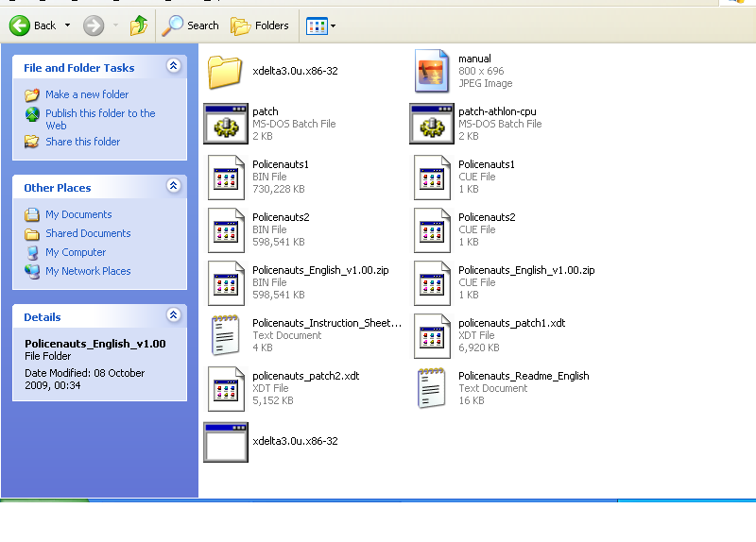Select the policenauts_patch2.xdt file icon
This screenshot has width=756, height=542.
click(226, 389)
